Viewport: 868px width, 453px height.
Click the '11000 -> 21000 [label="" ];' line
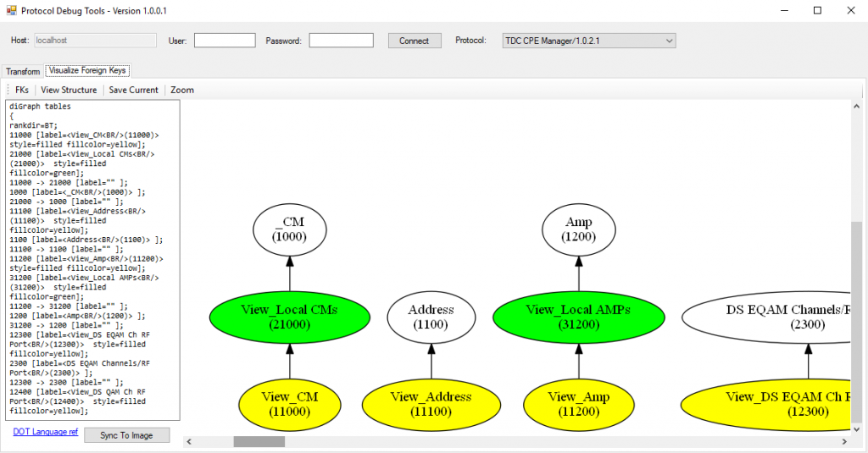coord(68,183)
